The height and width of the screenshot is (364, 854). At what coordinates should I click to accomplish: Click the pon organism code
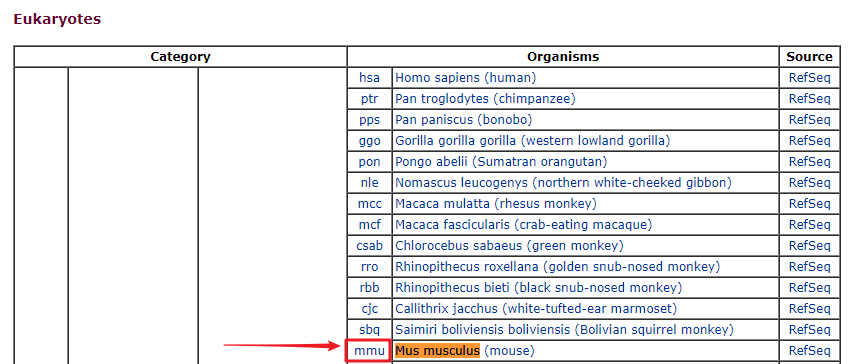click(x=369, y=162)
